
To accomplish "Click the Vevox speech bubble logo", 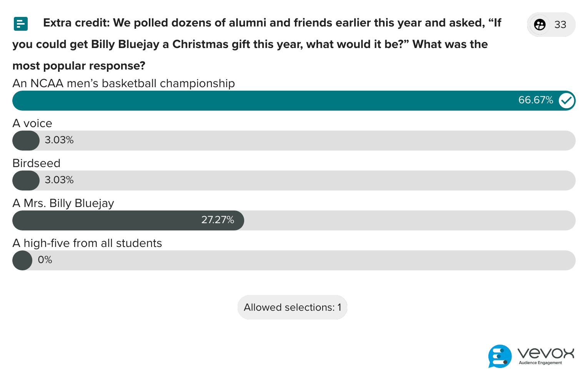I will pos(500,356).
